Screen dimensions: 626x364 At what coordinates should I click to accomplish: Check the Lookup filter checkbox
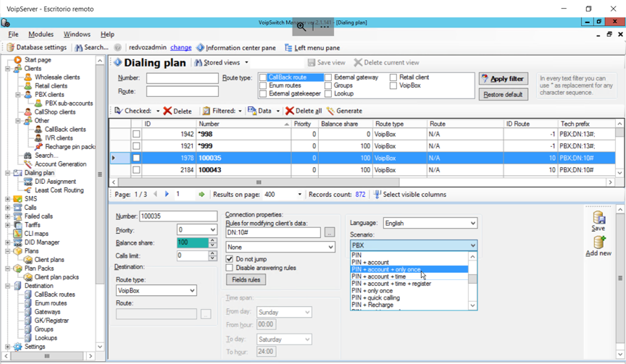(328, 93)
